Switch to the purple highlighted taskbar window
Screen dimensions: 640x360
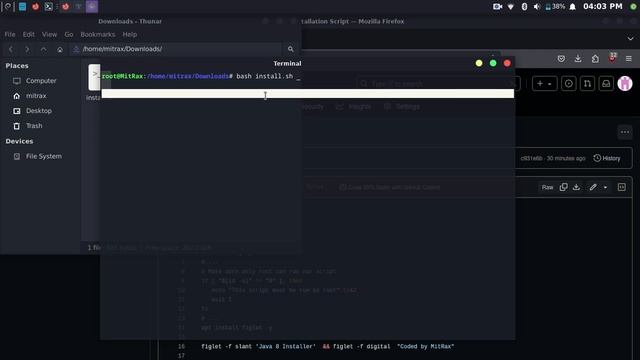coord(92,7)
